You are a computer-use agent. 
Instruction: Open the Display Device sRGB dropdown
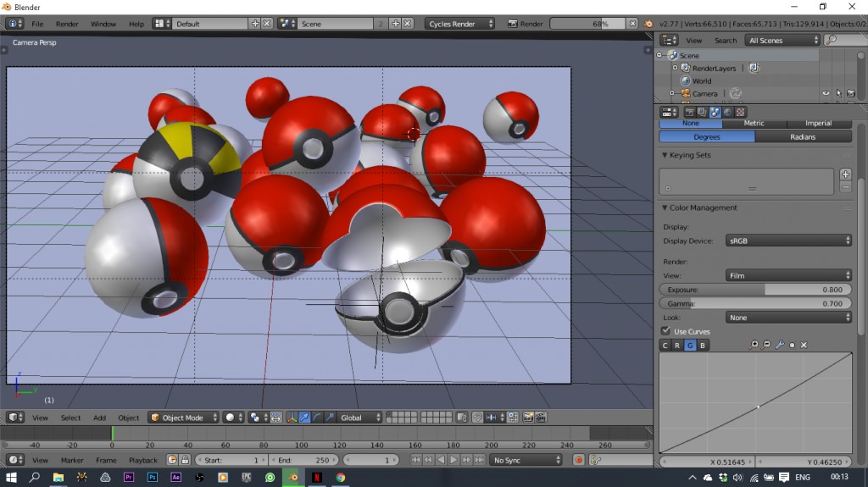coord(788,241)
